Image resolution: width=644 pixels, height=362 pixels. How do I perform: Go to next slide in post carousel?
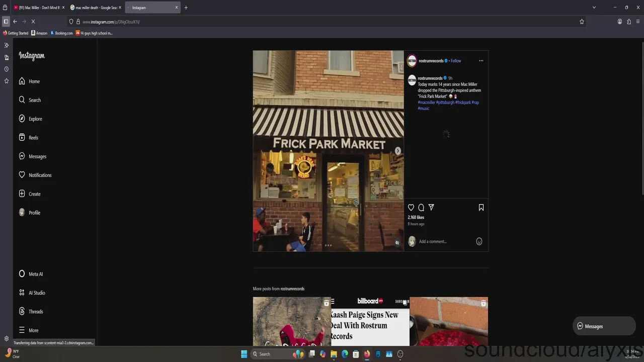pos(398,151)
